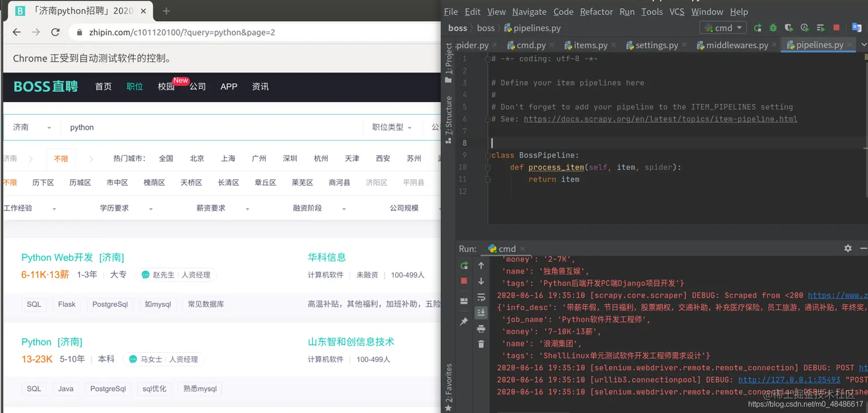
Task: Select 北京 in hot cities
Action: pos(197,158)
